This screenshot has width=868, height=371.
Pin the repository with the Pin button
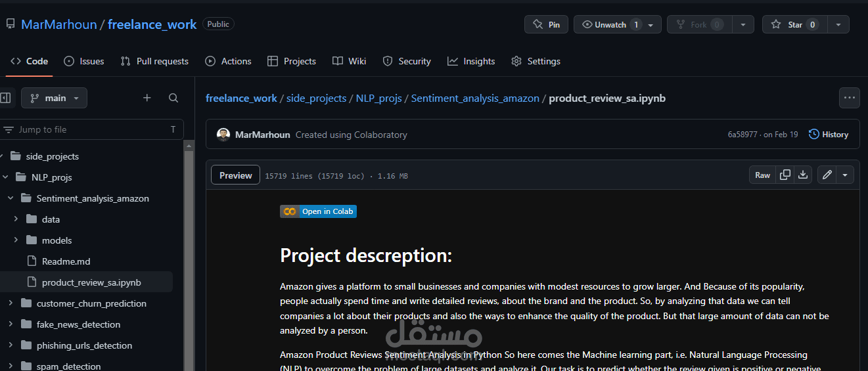click(546, 24)
